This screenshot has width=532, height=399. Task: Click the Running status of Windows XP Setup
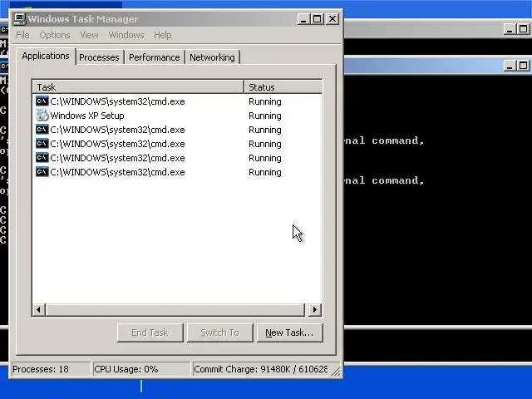pyautogui.click(x=265, y=116)
